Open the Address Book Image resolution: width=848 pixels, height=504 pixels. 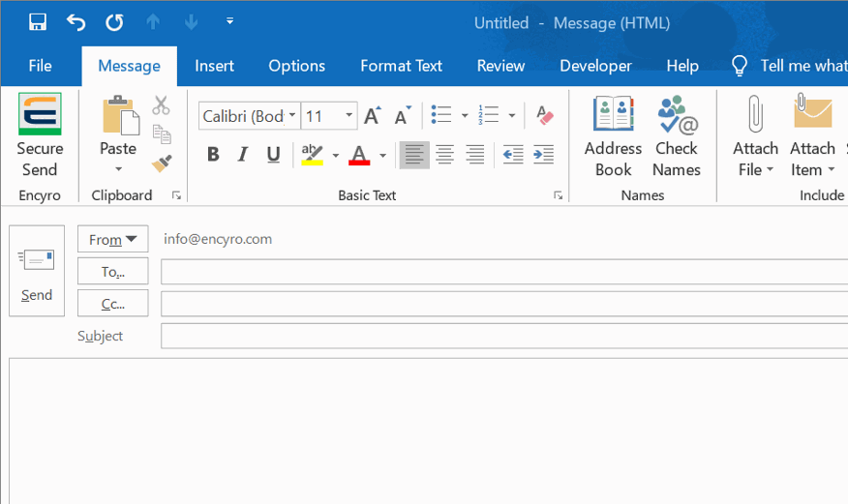point(613,136)
